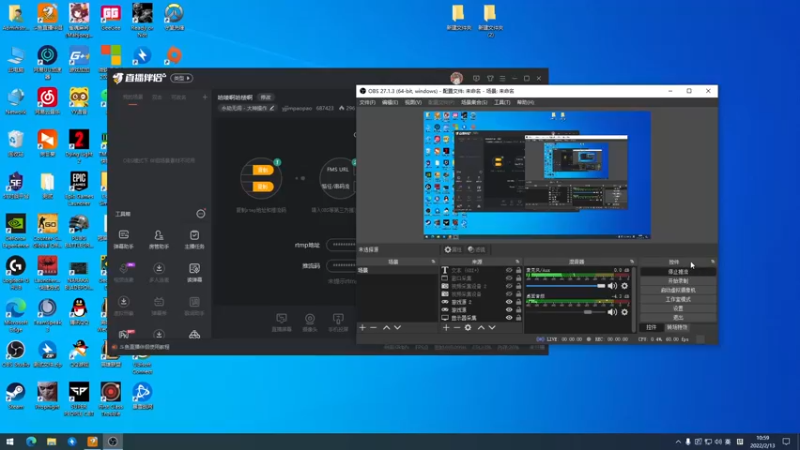The width and height of the screenshot is (800, 450).
Task: Click 摄像头 camera icon in 直播伴侣
Action: click(310, 323)
